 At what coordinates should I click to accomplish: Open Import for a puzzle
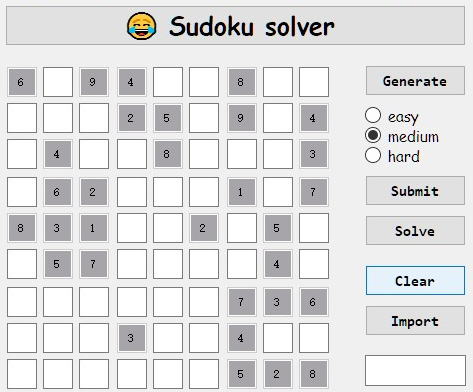click(415, 321)
